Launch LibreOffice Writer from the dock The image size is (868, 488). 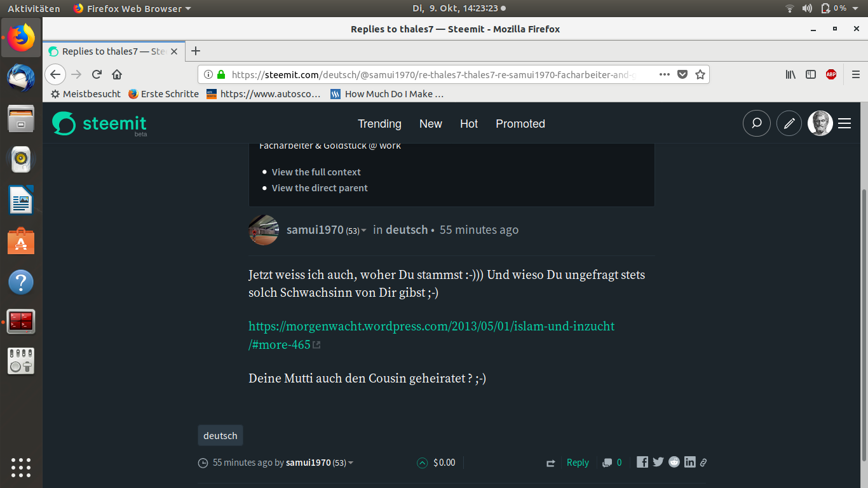pos(21,201)
